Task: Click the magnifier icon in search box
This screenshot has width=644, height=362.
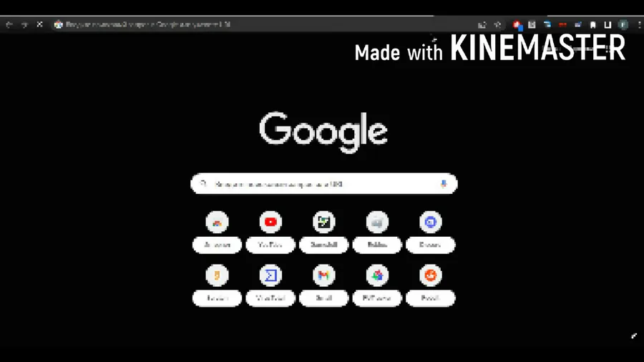Action: pyautogui.click(x=203, y=184)
